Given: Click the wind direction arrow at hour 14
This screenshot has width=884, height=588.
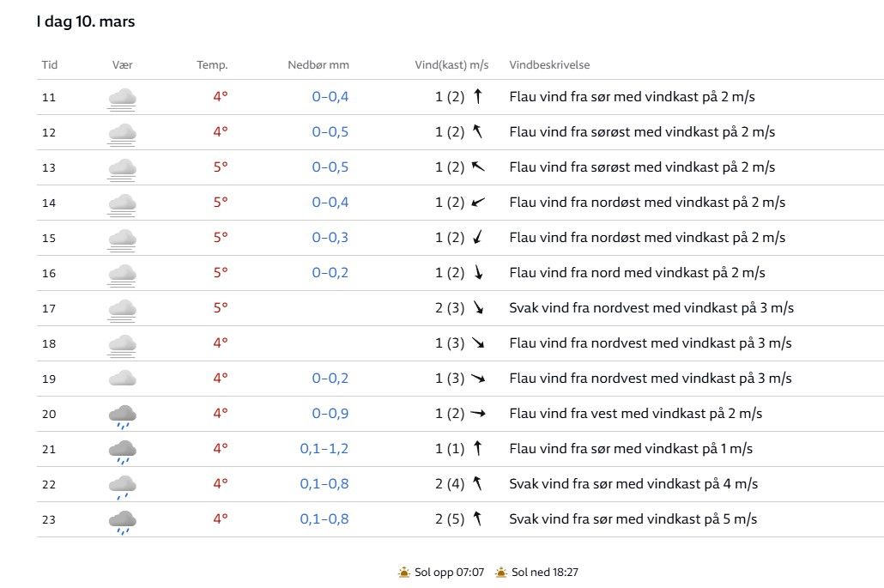Looking at the screenshot, I should click(x=478, y=203).
